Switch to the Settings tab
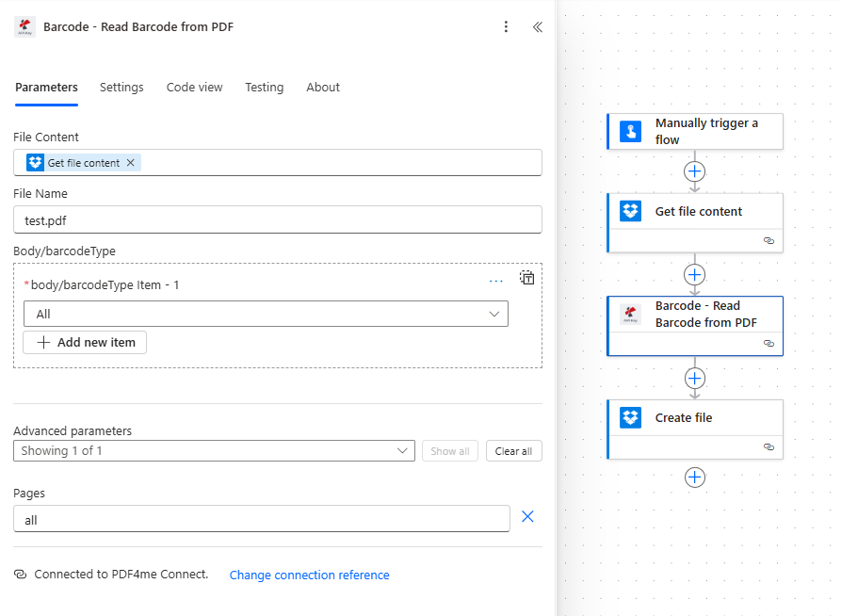Viewport: 841px width, 616px height. tap(121, 88)
